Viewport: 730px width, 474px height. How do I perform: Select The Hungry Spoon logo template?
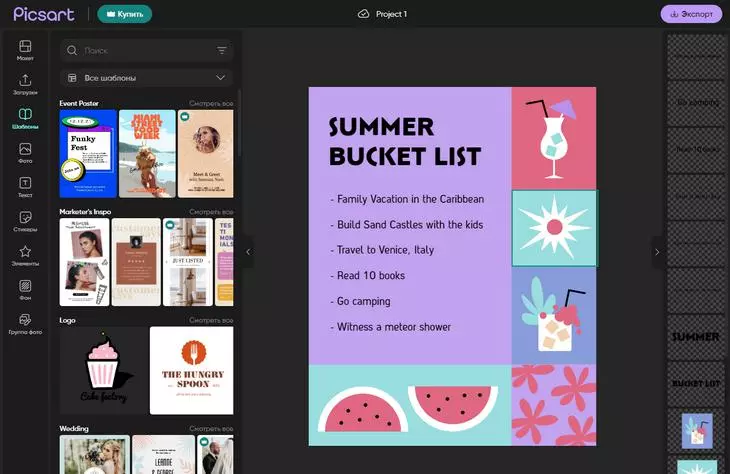tap(191, 370)
